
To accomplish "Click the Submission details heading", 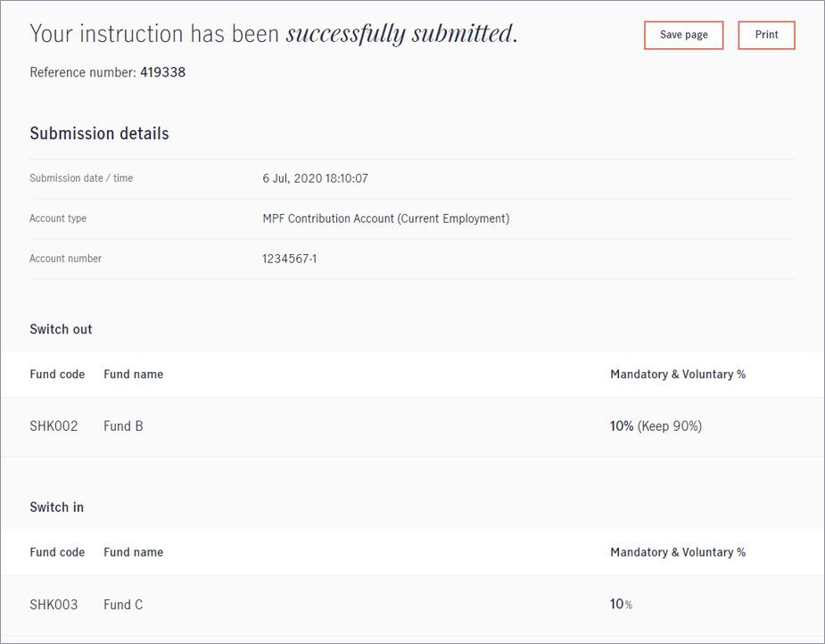I will pyautogui.click(x=99, y=134).
